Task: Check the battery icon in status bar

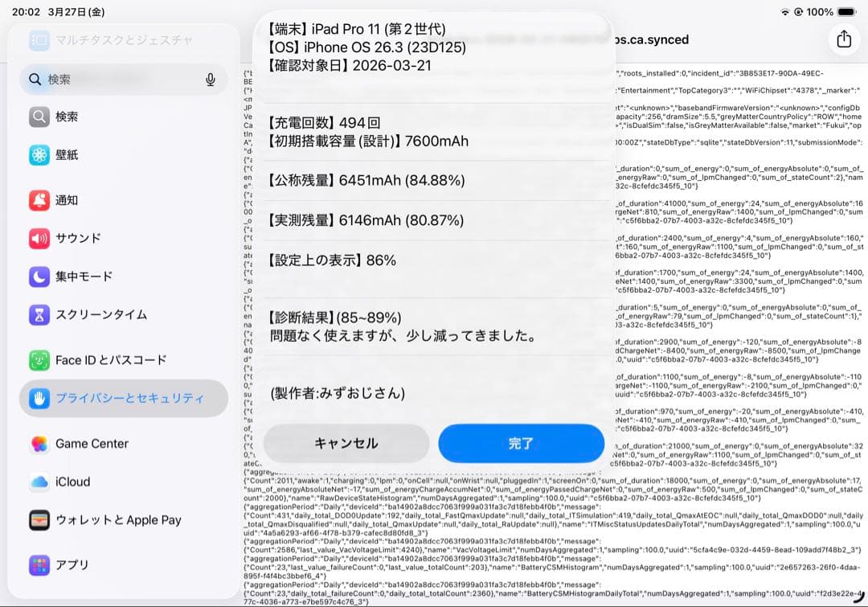Action: pos(846,11)
